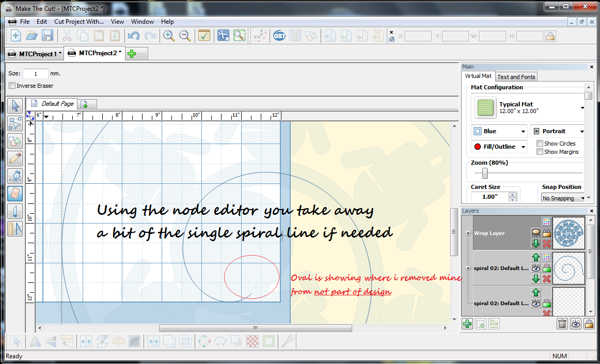
Task: Select the Knife tool
Action: click(15, 211)
